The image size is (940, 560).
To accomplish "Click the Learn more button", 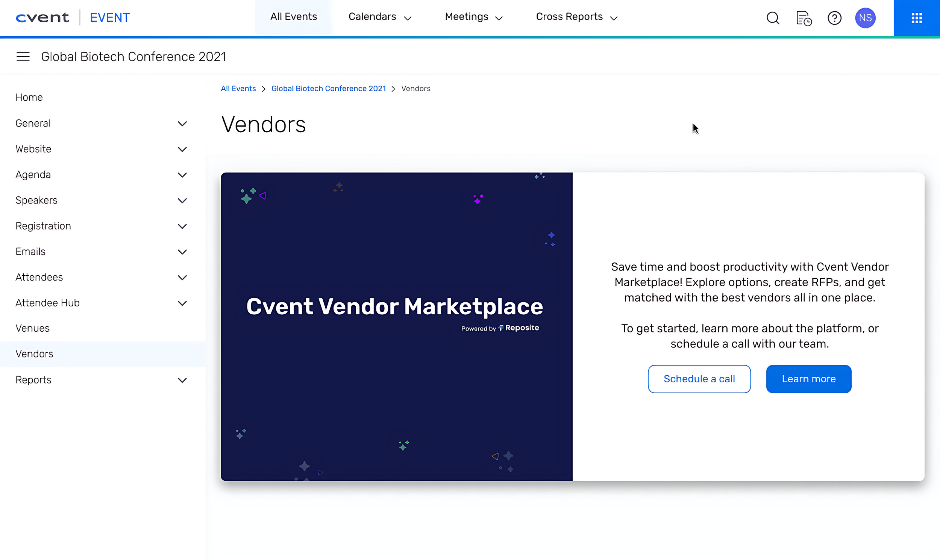I will 808,379.
